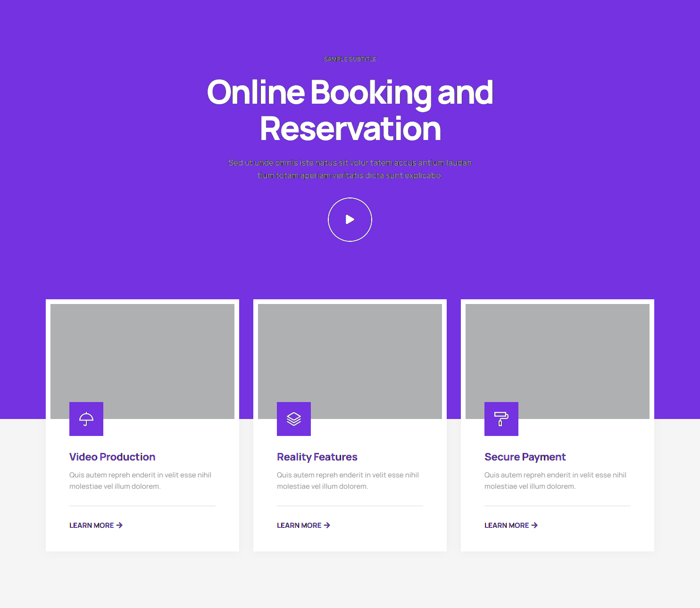Click the paint roller icon on Secure Payment card
This screenshot has width=700, height=608.
501,419
